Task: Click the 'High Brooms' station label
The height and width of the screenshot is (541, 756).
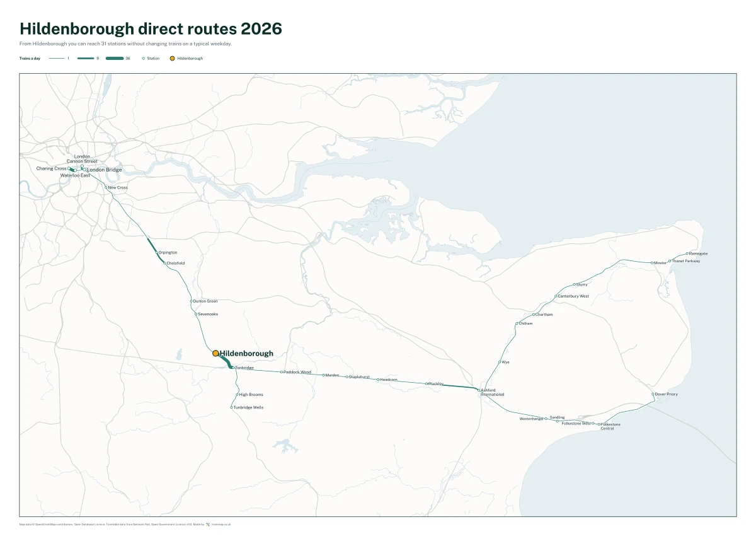Action: coord(251,395)
